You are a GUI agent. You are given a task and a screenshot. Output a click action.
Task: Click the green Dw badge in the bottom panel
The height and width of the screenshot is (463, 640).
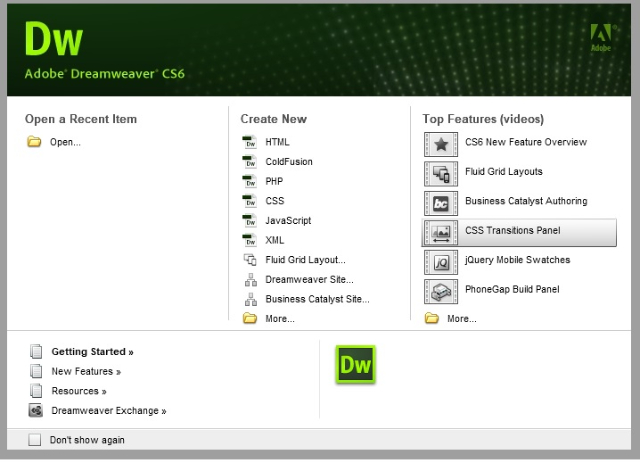356,365
